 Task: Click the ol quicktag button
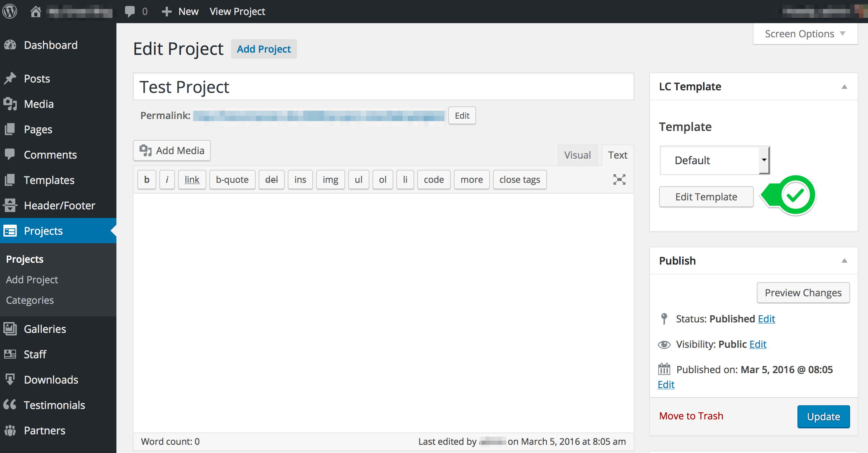[x=383, y=179]
